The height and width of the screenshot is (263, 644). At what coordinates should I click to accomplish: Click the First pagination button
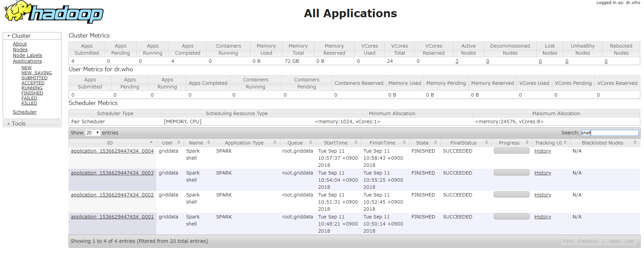point(568,241)
